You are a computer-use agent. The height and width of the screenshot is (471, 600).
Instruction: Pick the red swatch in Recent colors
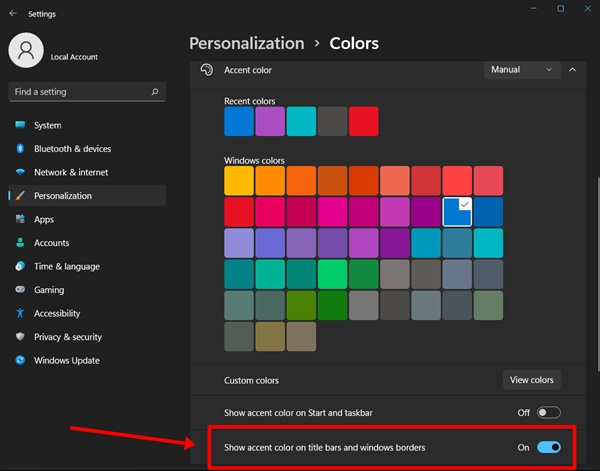(x=364, y=121)
